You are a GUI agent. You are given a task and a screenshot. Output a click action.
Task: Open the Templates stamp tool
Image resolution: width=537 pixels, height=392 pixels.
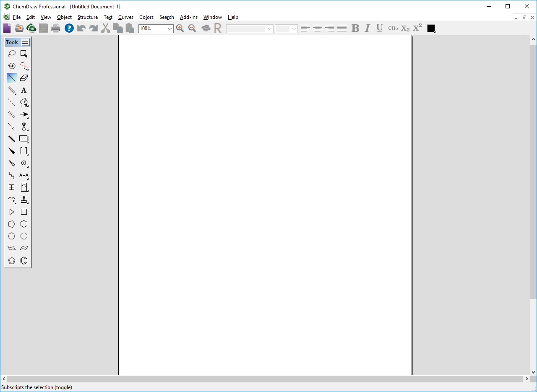24,200
